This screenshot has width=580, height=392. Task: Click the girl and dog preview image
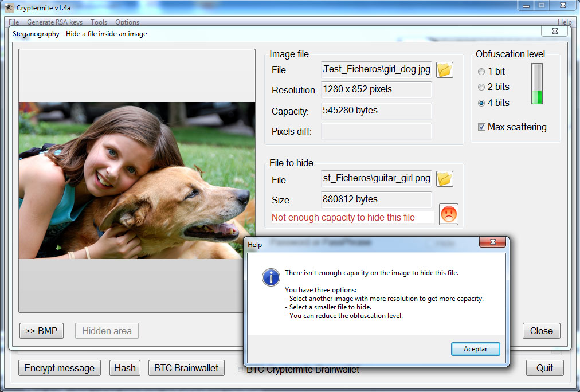point(137,181)
